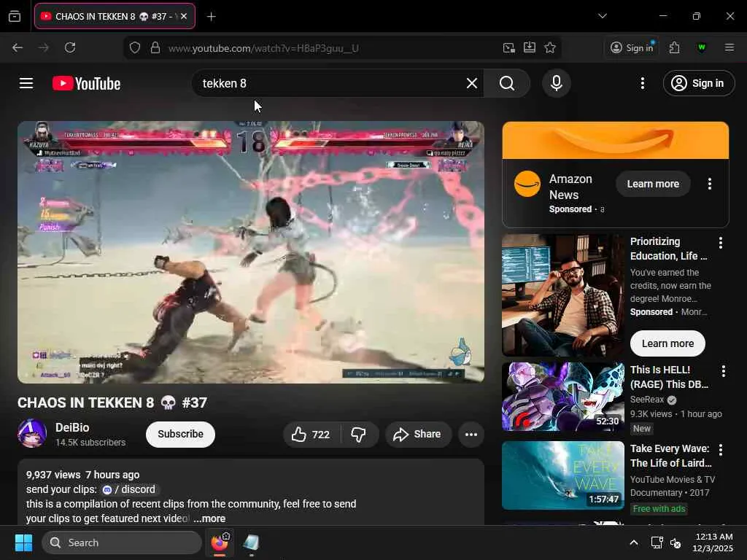Open Take Every Wave thumbnail
The height and width of the screenshot is (560, 747).
[x=562, y=475]
